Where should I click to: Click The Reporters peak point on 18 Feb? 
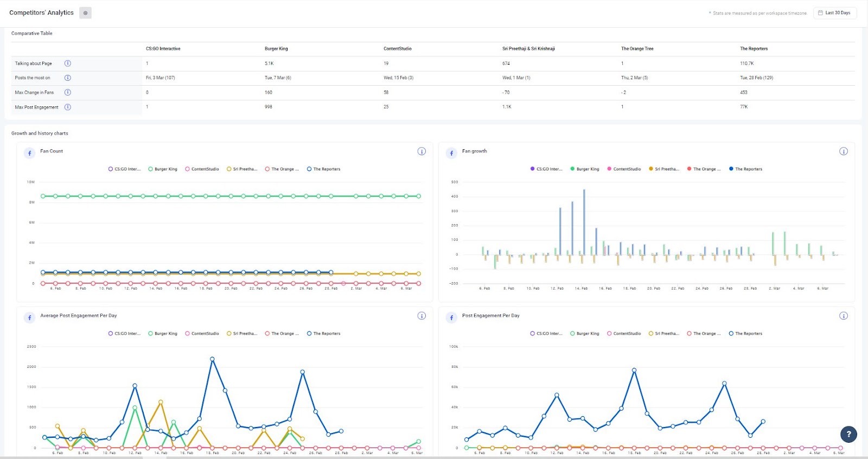[x=212, y=359]
